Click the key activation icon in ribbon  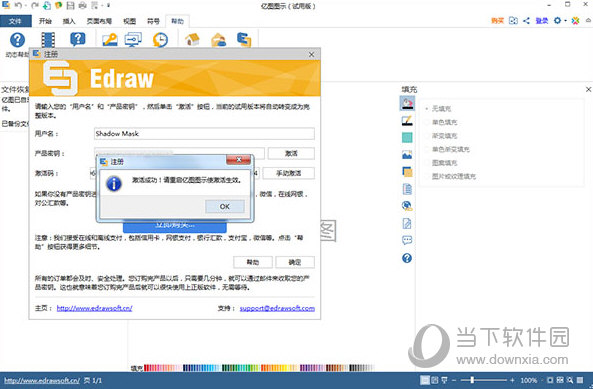point(110,40)
